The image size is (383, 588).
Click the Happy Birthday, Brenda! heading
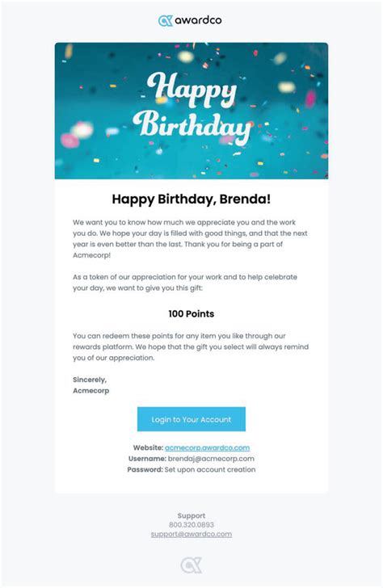191,199
